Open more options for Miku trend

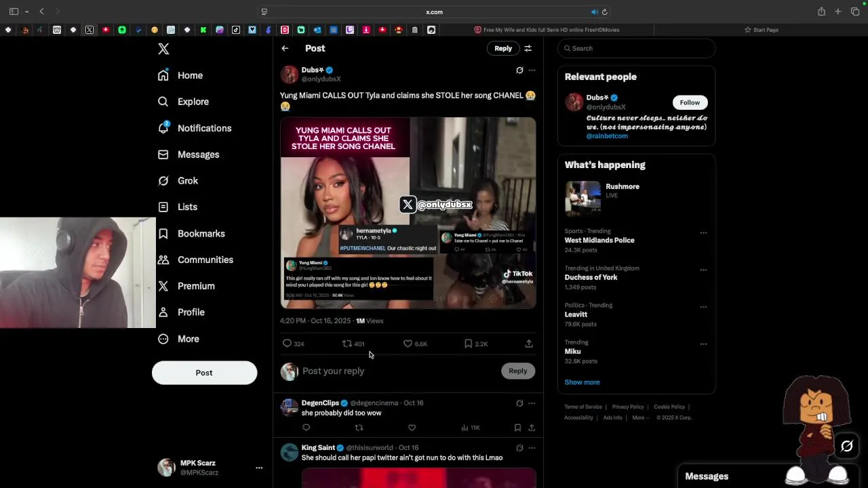[703, 344]
